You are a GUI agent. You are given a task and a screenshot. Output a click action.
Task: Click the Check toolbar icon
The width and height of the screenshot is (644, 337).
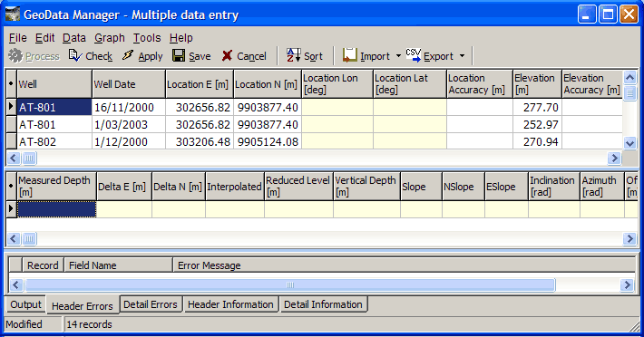[x=75, y=55]
